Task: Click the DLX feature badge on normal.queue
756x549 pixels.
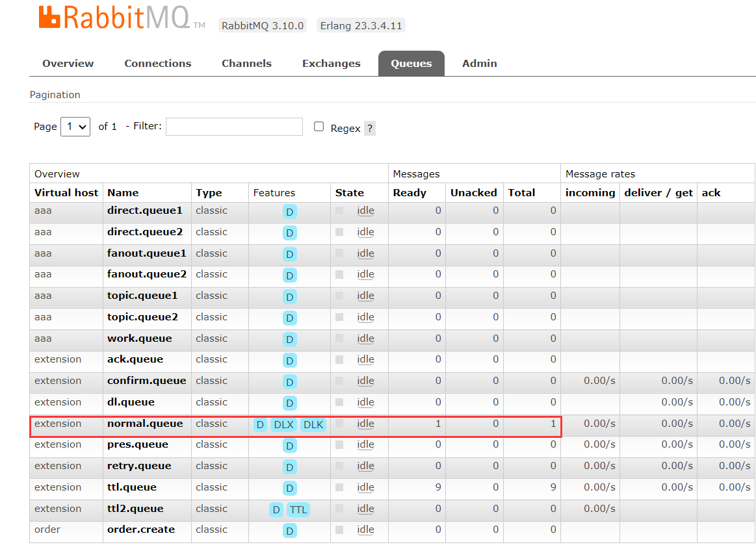Action: [x=283, y=425]
